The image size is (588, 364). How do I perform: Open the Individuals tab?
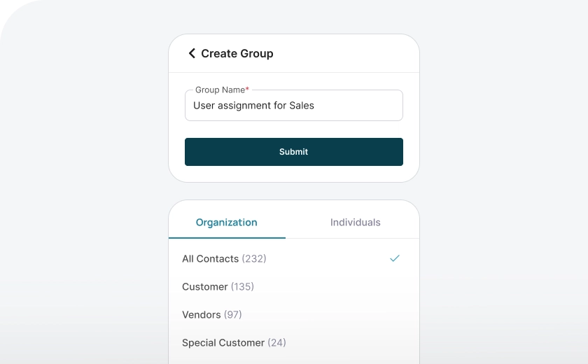click(356, 223)
